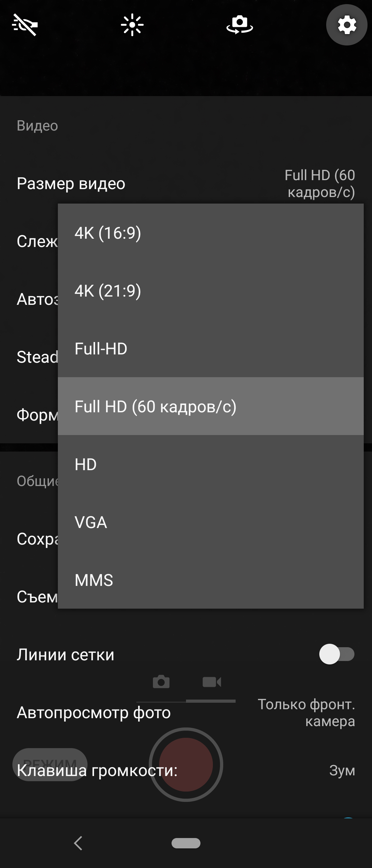Viewport: 372px width, 868px height.
Task: Switch between front and rear camera
Action: (240, 25)
